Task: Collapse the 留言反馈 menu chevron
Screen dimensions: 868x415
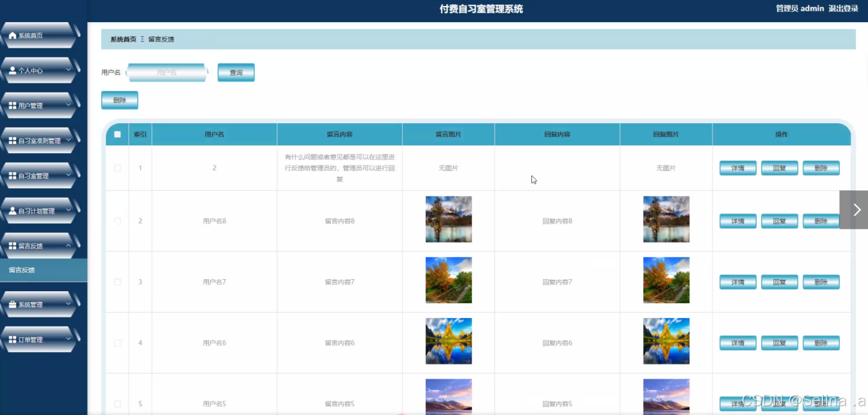Action: pyautogui.click(x=68, y=245)
